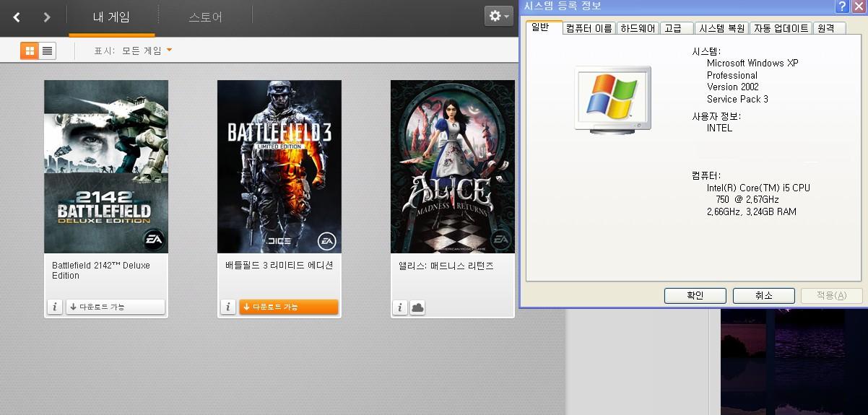Screen dimensions: 868x415
Task: Switch to grid view of games
Action: click(30, 51)
